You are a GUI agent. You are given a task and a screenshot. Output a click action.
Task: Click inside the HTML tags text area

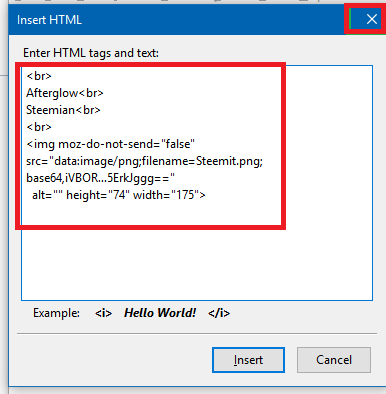click(197, 183)
